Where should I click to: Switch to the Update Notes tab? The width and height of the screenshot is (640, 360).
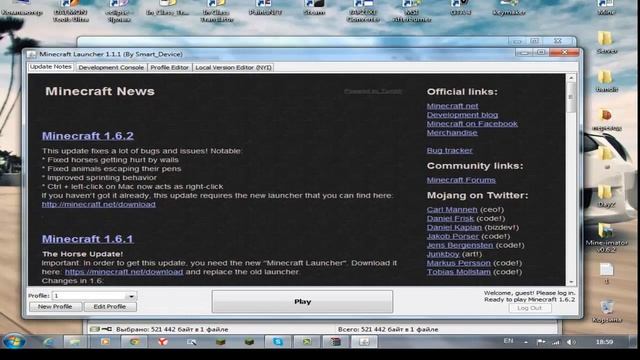click(51, 67)
